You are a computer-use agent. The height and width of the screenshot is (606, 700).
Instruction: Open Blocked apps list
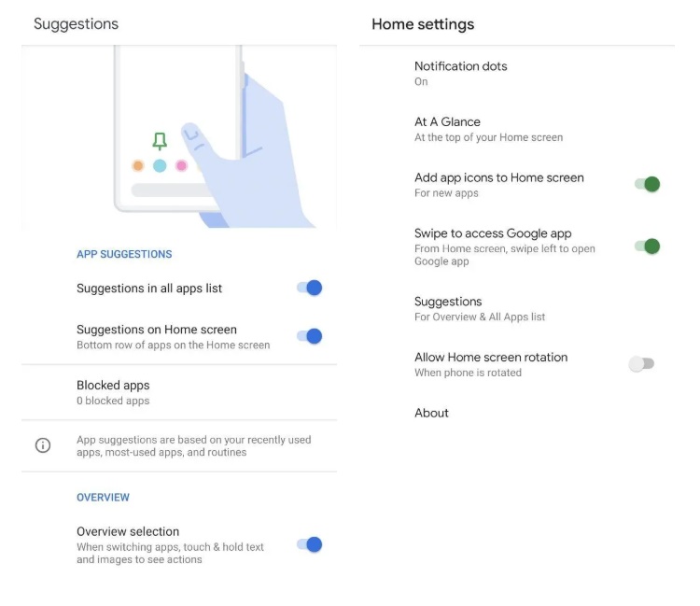179,392
